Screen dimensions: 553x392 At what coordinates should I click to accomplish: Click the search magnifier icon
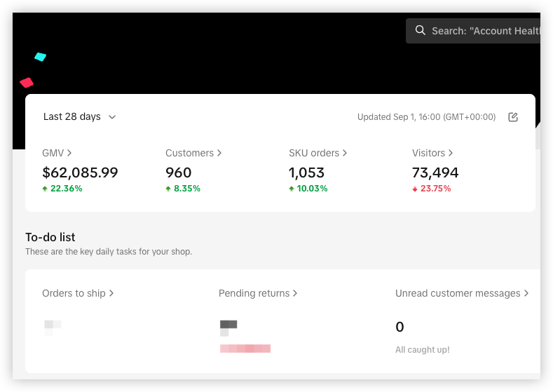click(421, 31)
